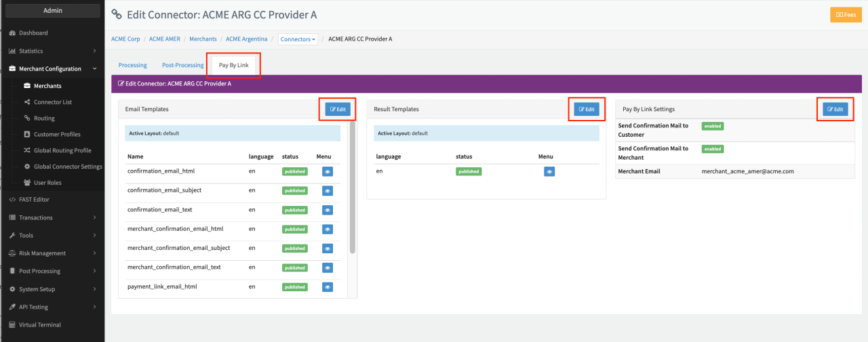Screen dimensions: 868x342
Task: Open the FAST Editor code icon
Action: click(13, 200)
